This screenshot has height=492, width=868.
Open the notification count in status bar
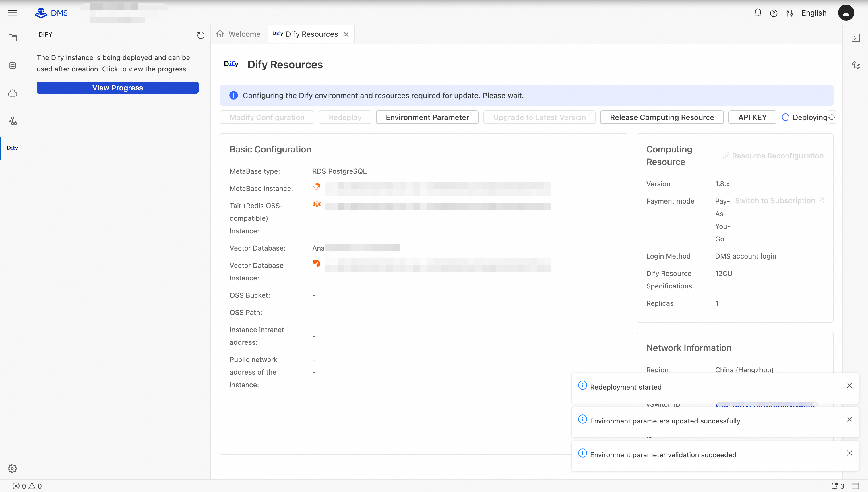[x=837, y=486]
